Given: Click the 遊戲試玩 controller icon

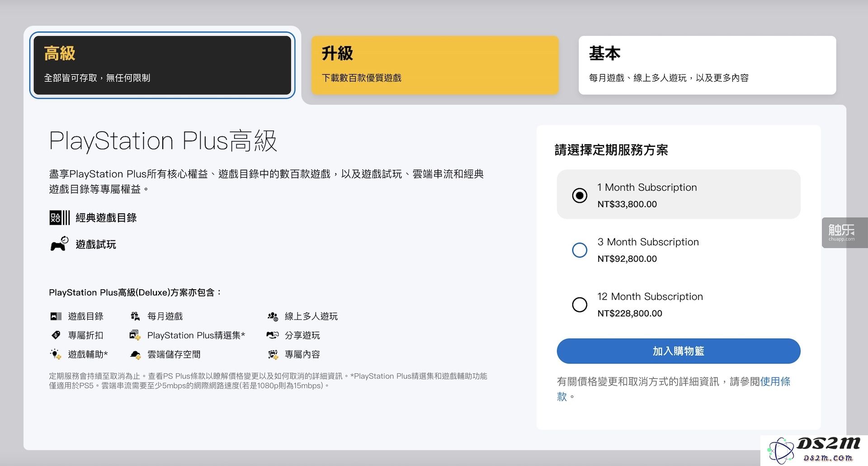Looking at the screenshot, I should pyautogui.click(x=59, y=244).
